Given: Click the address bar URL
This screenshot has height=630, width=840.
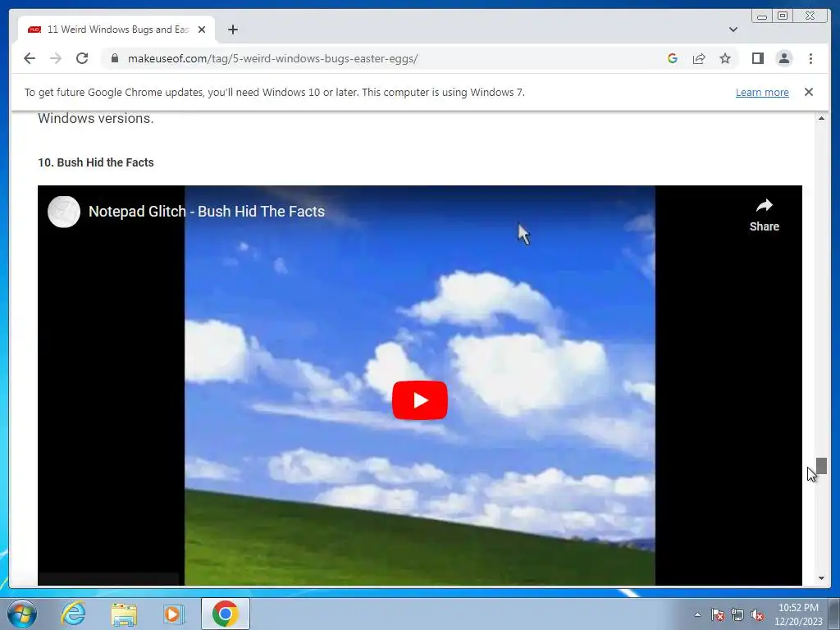Looking at the screenshot, I should pos(272,58).
